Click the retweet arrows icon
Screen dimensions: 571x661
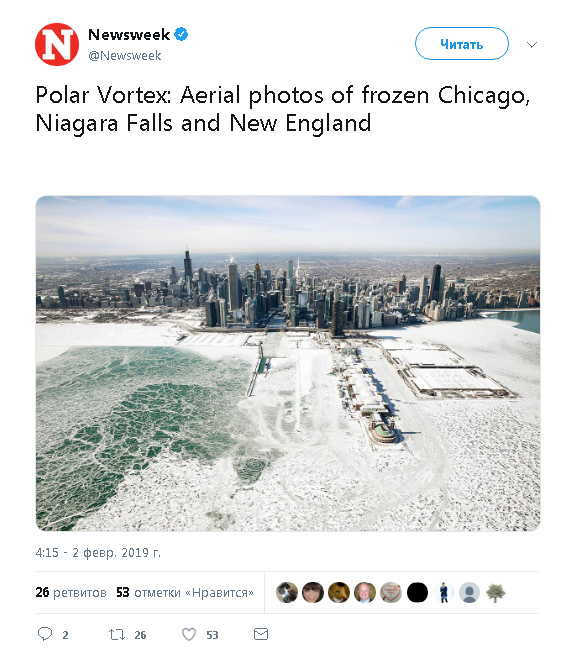[x=117, y=634]
